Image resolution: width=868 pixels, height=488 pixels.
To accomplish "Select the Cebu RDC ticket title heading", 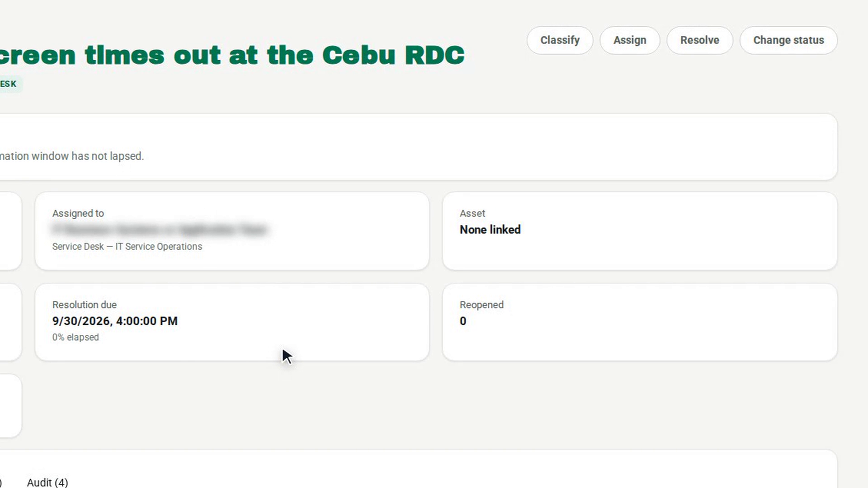I will click(232, 55).
